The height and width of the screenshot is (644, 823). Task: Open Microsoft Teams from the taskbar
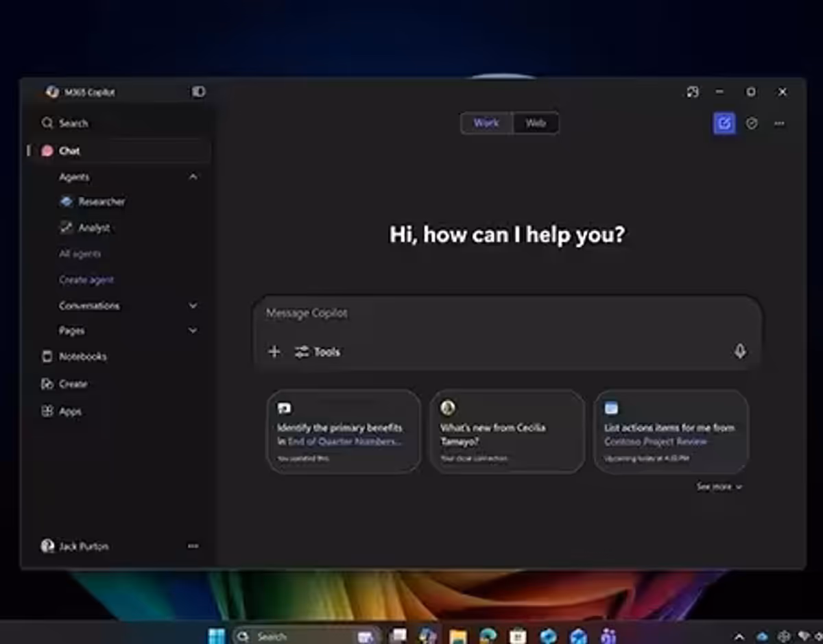(608, 636)
